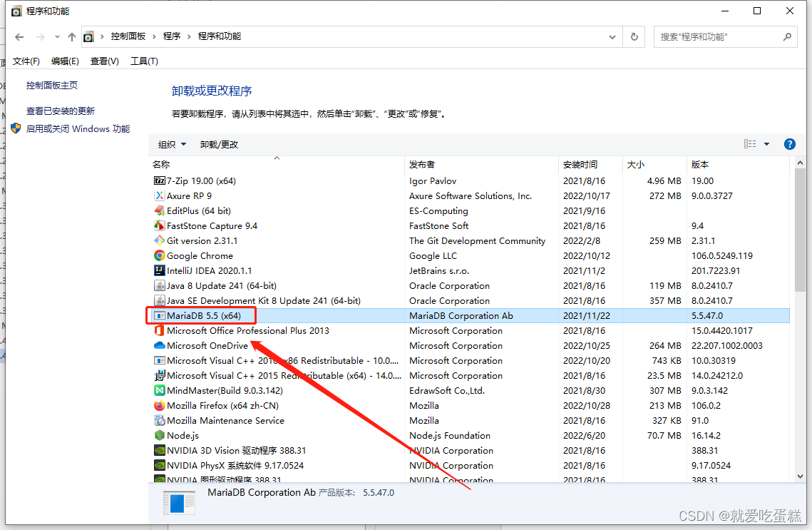
Task: Click the Java 8 Update 241 icon
Action: [x=160, y=285]
